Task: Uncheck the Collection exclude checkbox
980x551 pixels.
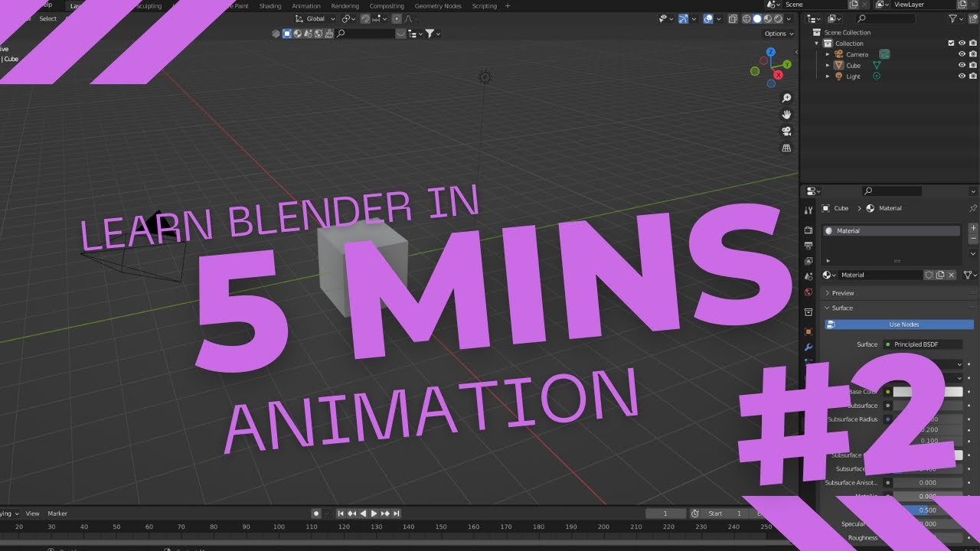Action: click(952, 44)
